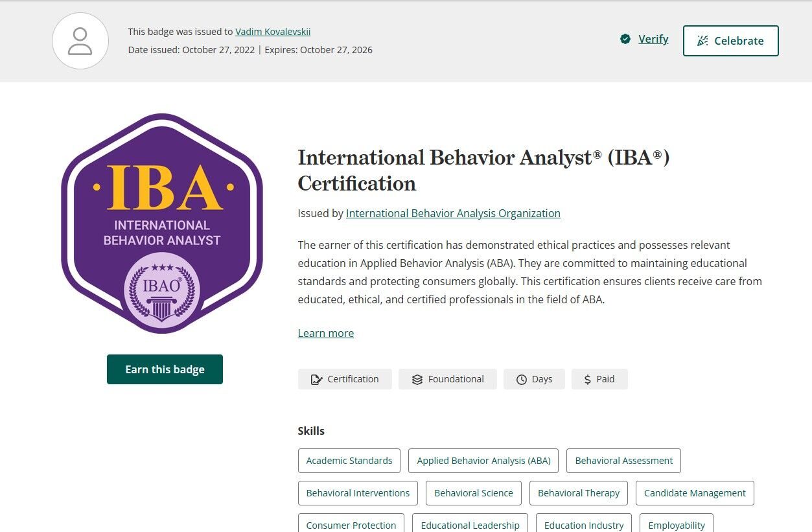The width and height of the screenshot is (812, 532).
Task: Open the Behavioral Interventions skill
Action: pos(358,493)
